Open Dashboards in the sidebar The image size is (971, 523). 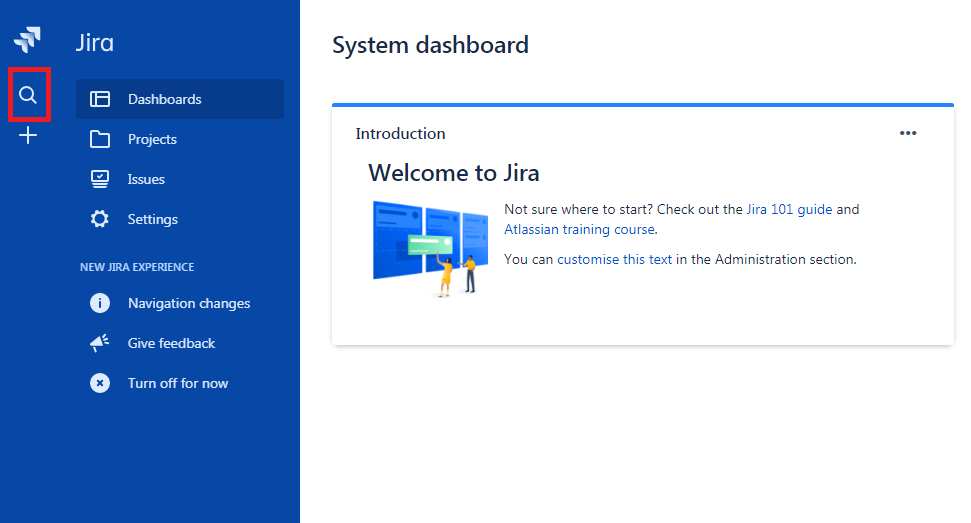pos(180,99)
